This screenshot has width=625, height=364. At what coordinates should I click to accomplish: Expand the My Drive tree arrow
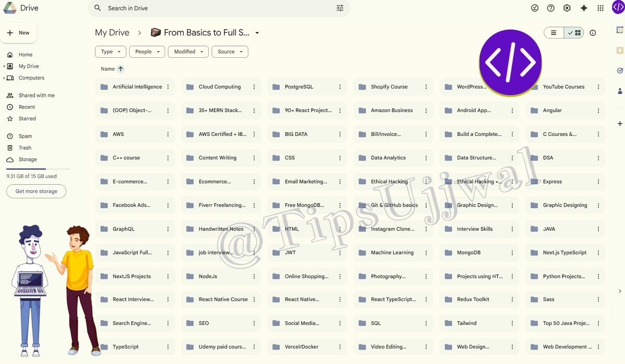pyautogui.click(x=4, y=66)
